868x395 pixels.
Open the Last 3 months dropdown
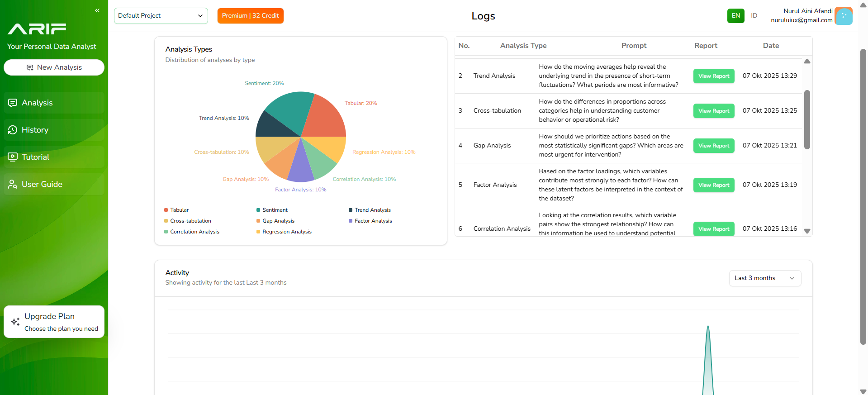coord(765,278)
